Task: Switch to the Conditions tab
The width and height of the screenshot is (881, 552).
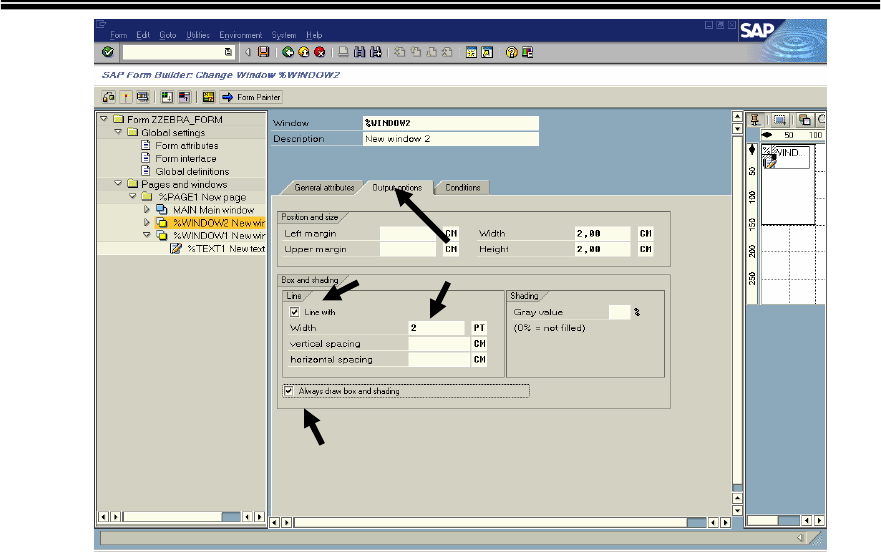Action: (x=462, y=188)
